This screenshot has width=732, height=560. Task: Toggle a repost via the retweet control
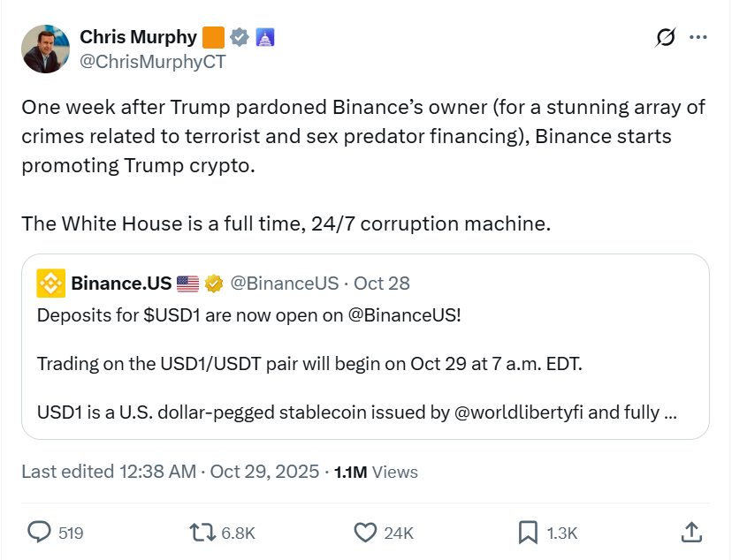coord(202,533)
